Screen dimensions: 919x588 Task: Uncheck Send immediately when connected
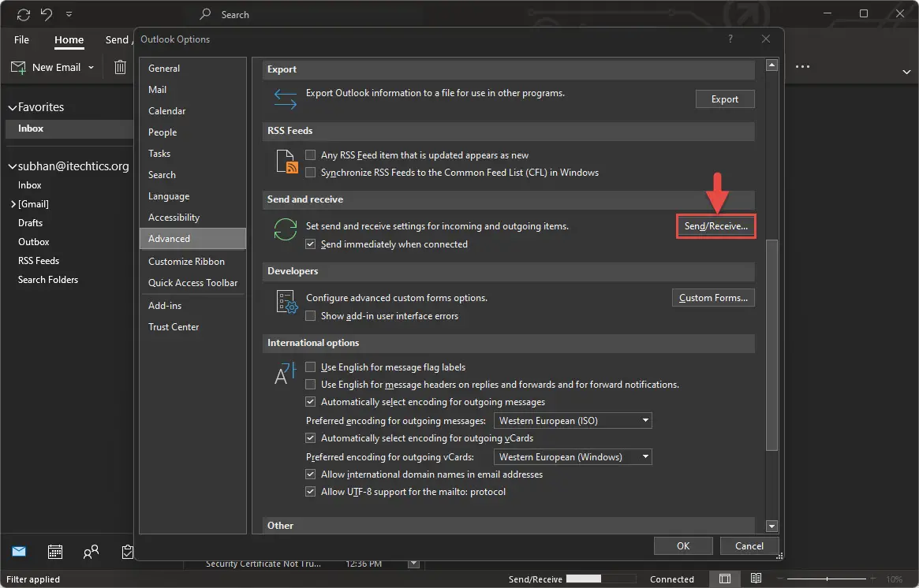[311, 244]
